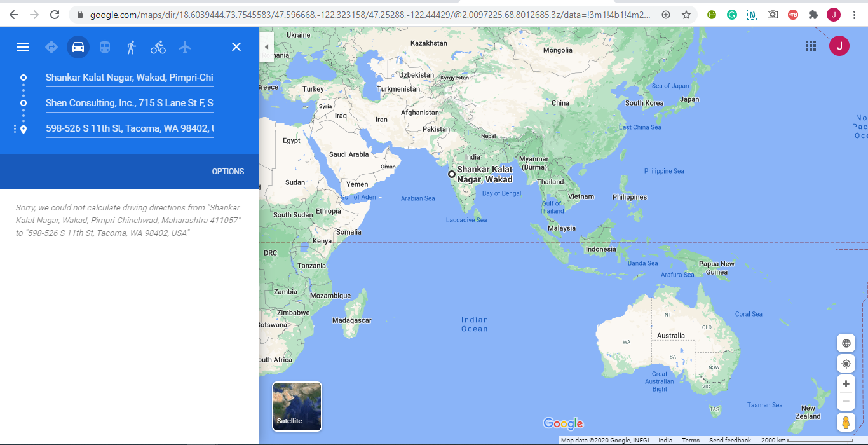Close the directions panel
868x445 pixels.
236,47
